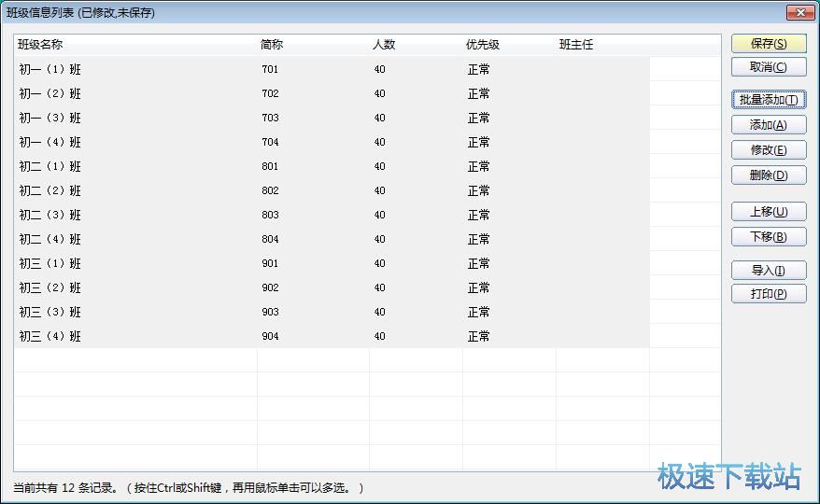820x504 pixels.
Task: Click abbreviation cell 903
Action: [x=270, y=312]
